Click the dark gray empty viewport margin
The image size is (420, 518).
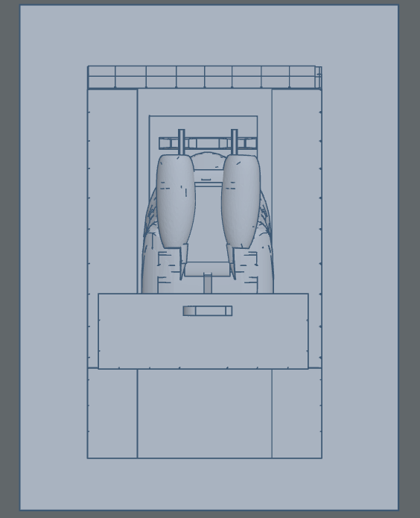coord(9,259)
